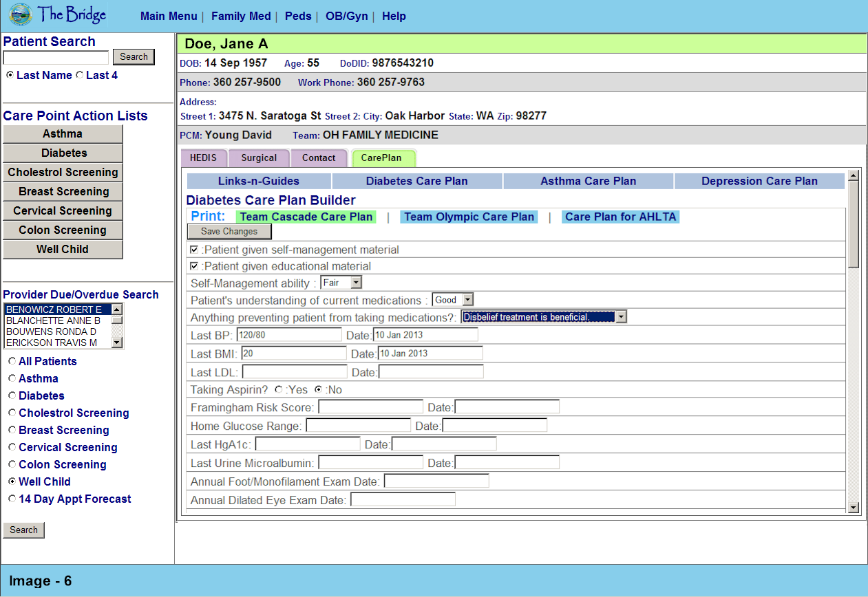Click care plan scrollbar up arrow

tap(854, 175)
